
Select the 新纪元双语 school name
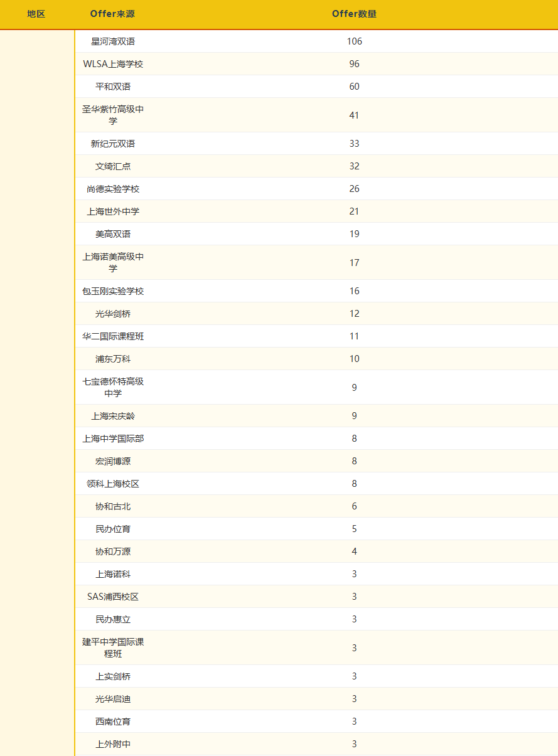(x=113, y=144)
